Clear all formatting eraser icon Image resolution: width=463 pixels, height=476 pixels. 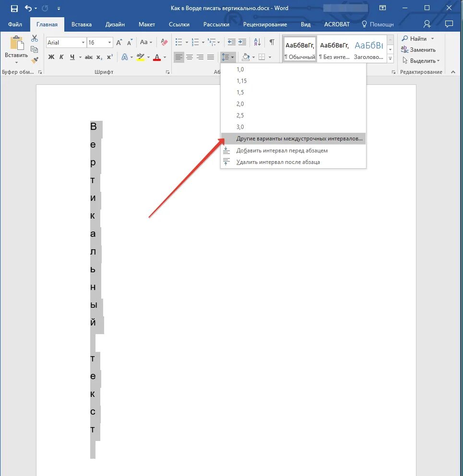point(164,42)
